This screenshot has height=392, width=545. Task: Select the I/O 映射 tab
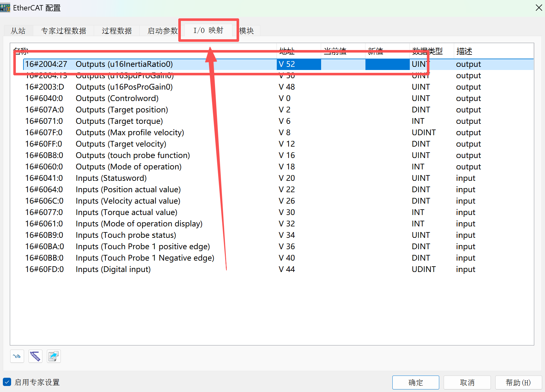(x=208, y=30)
